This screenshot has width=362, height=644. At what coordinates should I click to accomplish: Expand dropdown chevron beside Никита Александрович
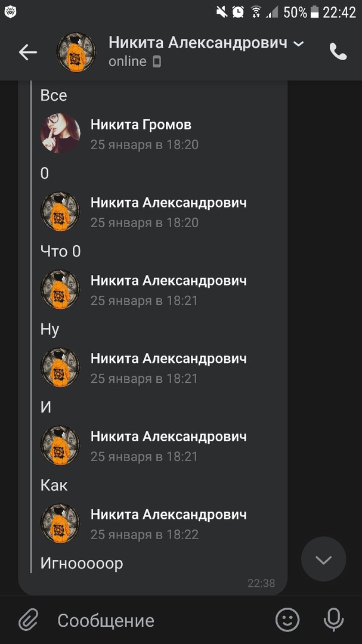point(299,44)
